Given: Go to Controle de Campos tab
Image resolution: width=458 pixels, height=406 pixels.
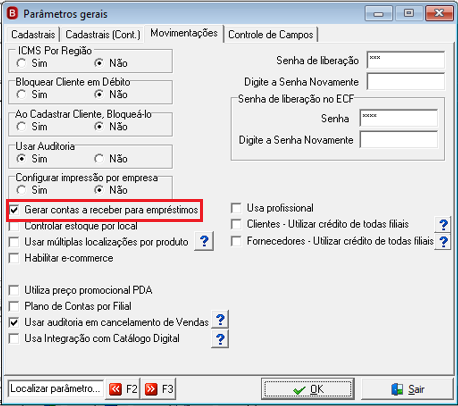Looking at the screenshot, I should point(271,34).
